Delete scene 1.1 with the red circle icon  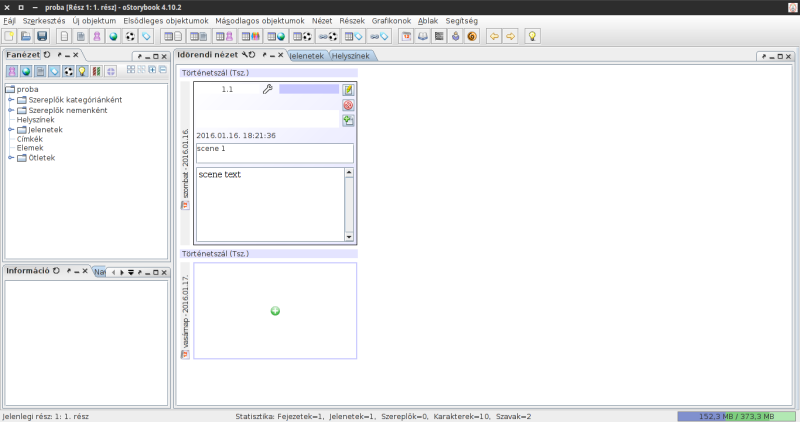348,105
